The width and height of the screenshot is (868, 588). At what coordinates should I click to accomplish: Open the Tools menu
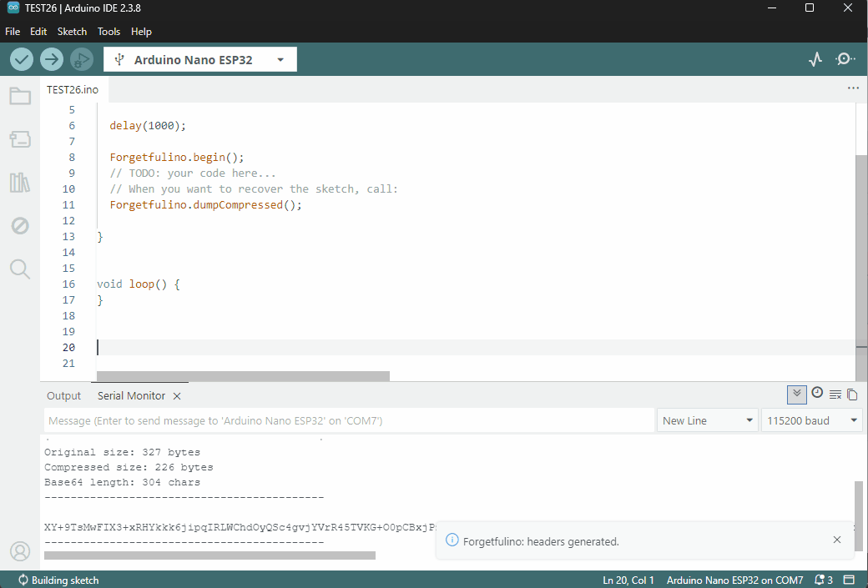click(108, 32)
